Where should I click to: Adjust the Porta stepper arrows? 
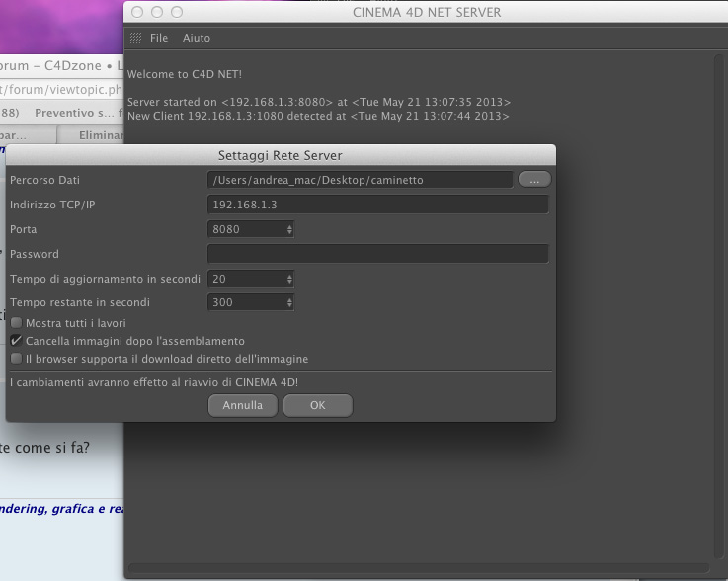[289, 229]
